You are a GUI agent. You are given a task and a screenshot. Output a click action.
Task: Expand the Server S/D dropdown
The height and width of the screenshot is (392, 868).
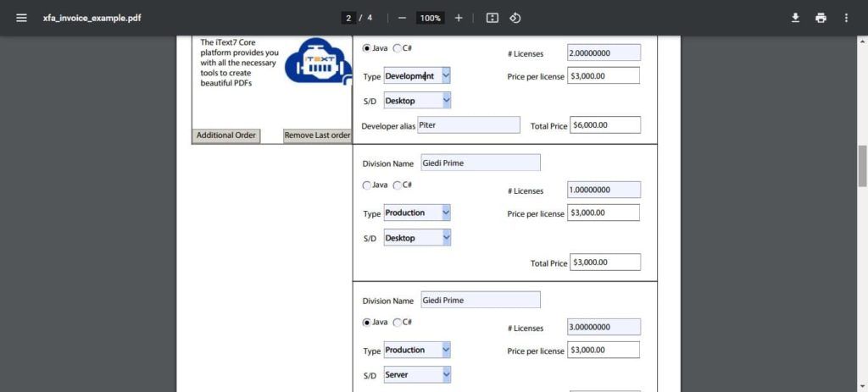pyautogui.click(x=446, y=374)
